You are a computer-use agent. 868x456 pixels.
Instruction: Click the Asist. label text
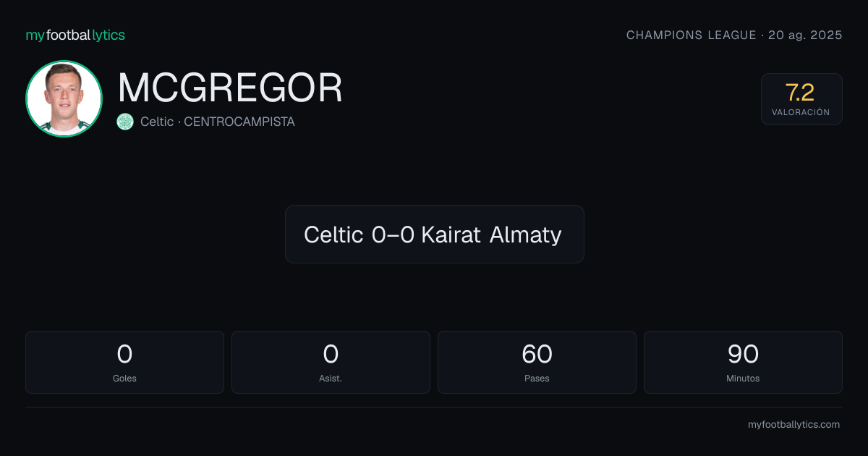pos(331,379)
